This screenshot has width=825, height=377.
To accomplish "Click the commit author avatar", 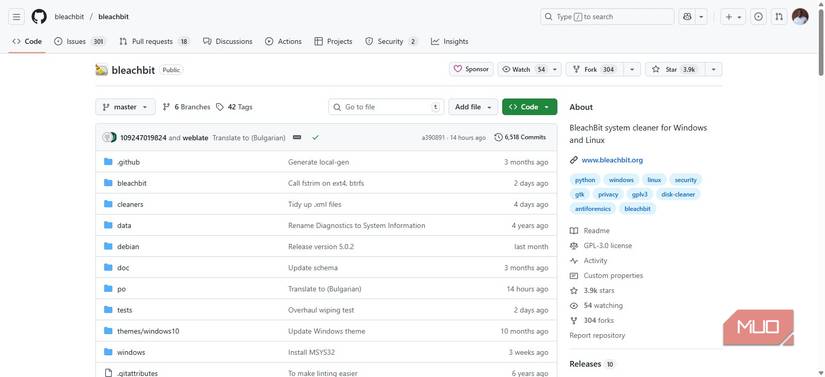I will point(109,138).
